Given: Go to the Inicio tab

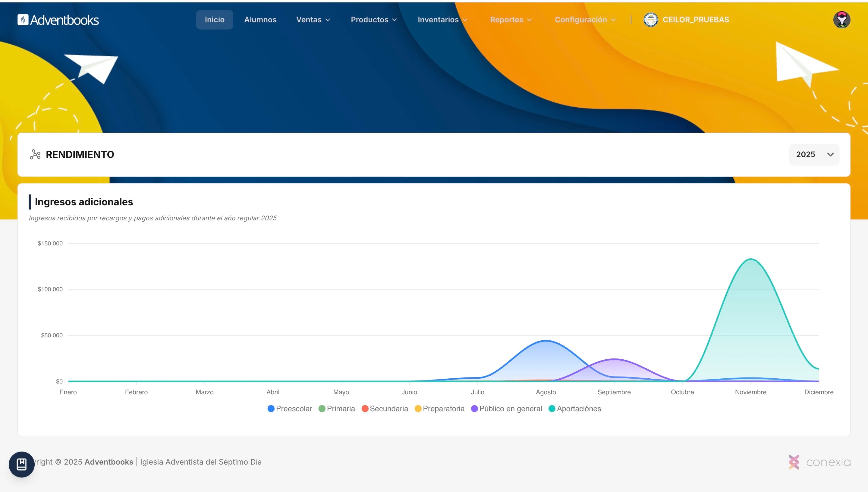Looking at the screenshot, I should (215, 20).
